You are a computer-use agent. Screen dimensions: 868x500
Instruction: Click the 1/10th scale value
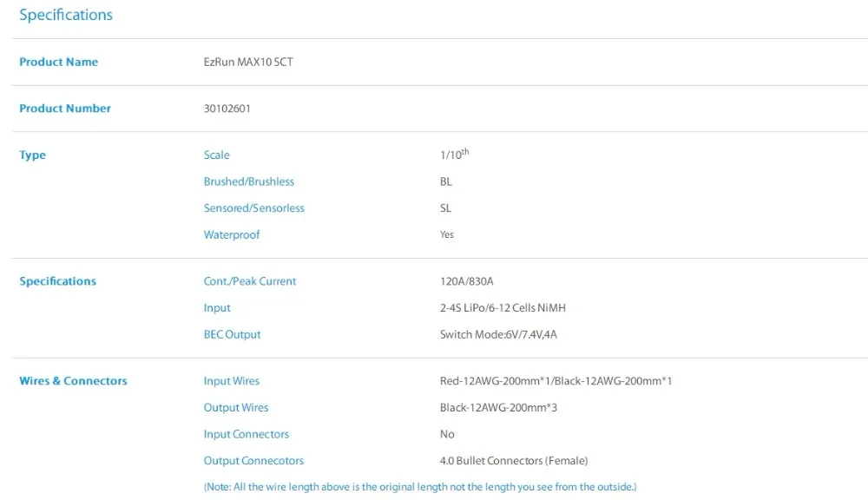coord(455,154)
